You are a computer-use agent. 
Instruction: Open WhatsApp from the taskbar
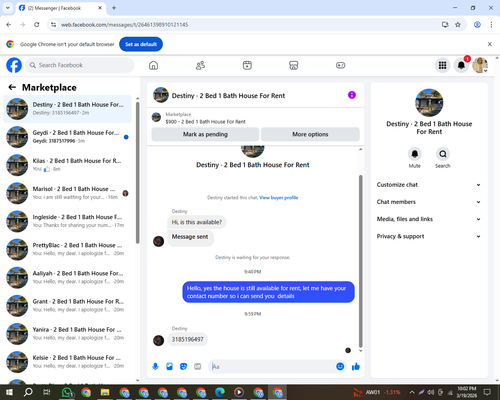[68, 392]
